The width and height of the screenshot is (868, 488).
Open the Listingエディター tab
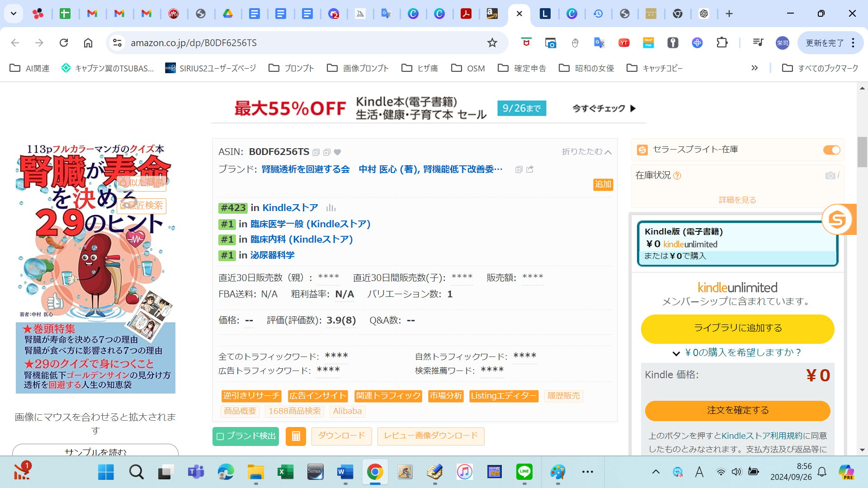[x=504, y=396]
